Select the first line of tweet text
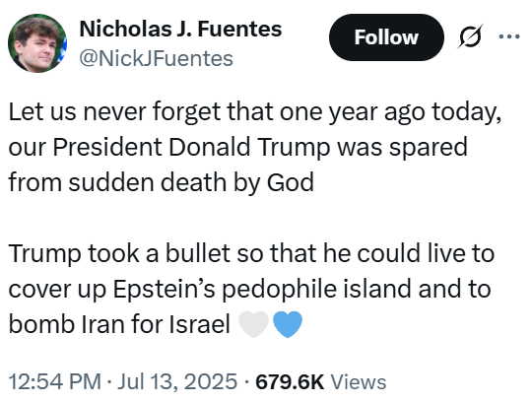 [255, 111]
